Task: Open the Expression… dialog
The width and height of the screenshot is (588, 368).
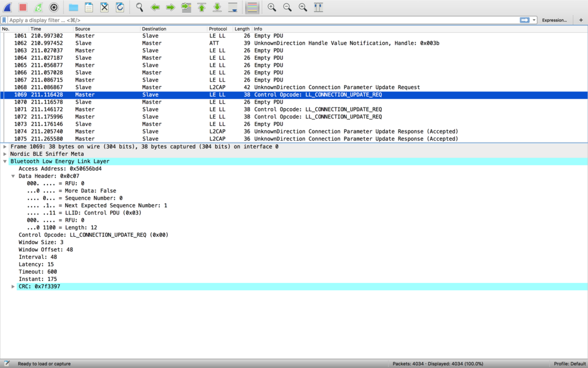Action: (554, 20)
